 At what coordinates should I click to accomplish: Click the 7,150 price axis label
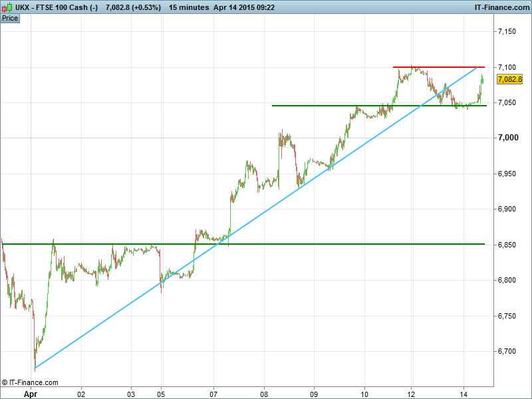coord(507,31)
